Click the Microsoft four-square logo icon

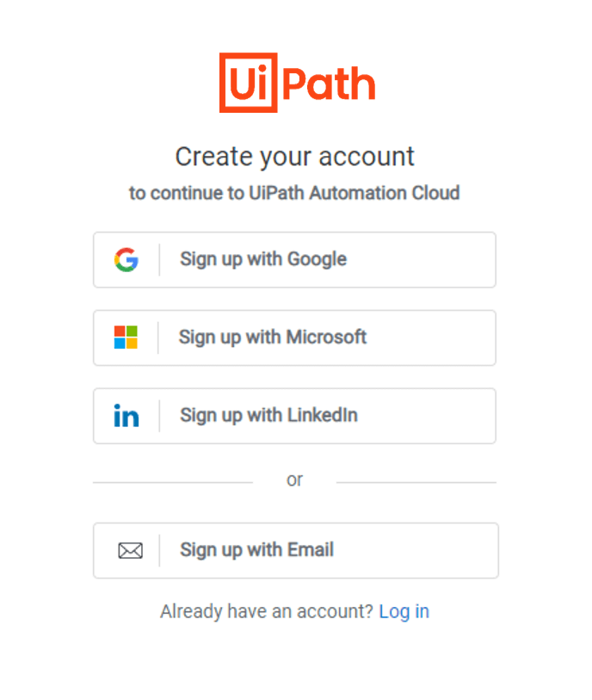[x=126, y=337]
